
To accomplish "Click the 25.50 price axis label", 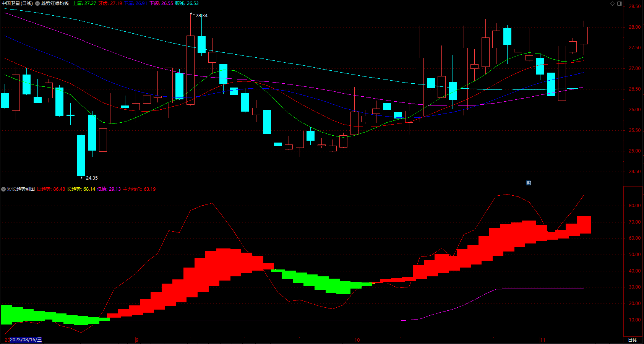I will 634,130.
